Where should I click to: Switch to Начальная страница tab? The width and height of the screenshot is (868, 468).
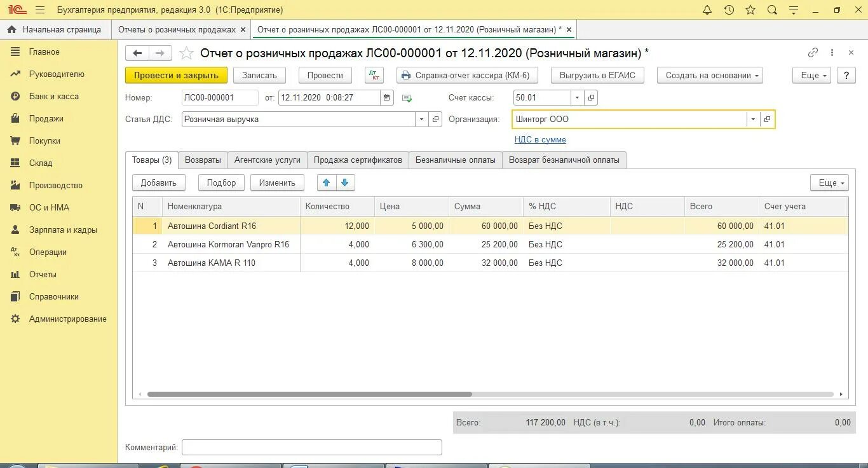tap(55, 29)
